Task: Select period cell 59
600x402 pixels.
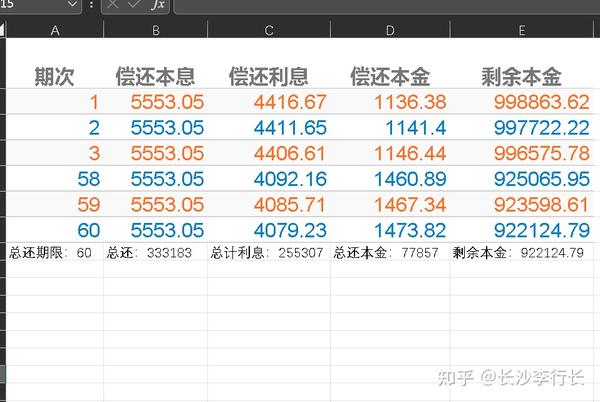Action: [55, 205]
